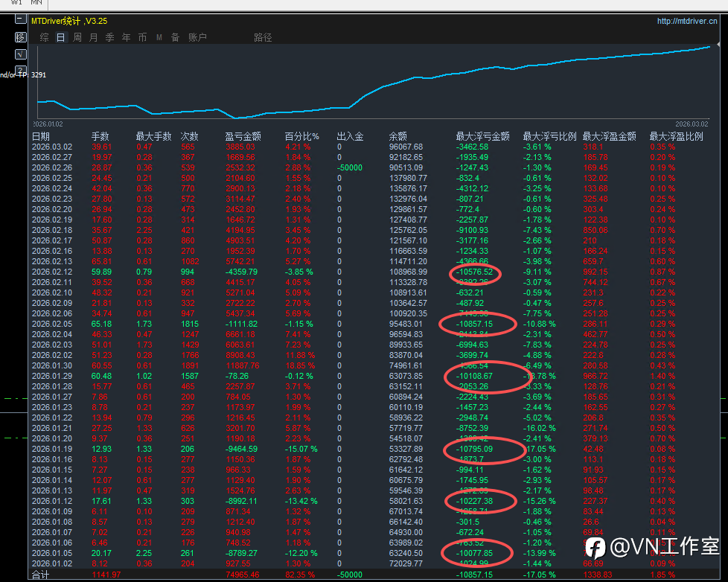The width and height of the screenshot is (728, 582).
Task: Open the 备 tab
Action: 176,37
